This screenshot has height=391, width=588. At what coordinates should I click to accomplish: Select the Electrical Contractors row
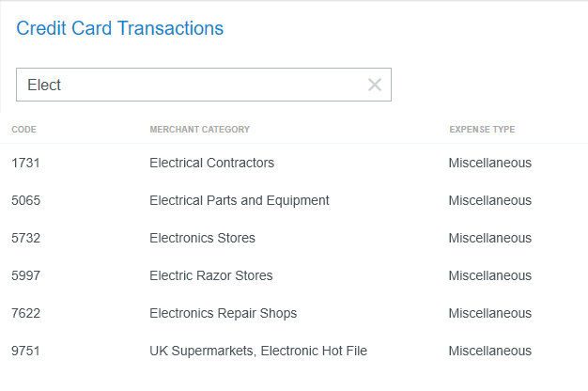click(x=211, y=163)
